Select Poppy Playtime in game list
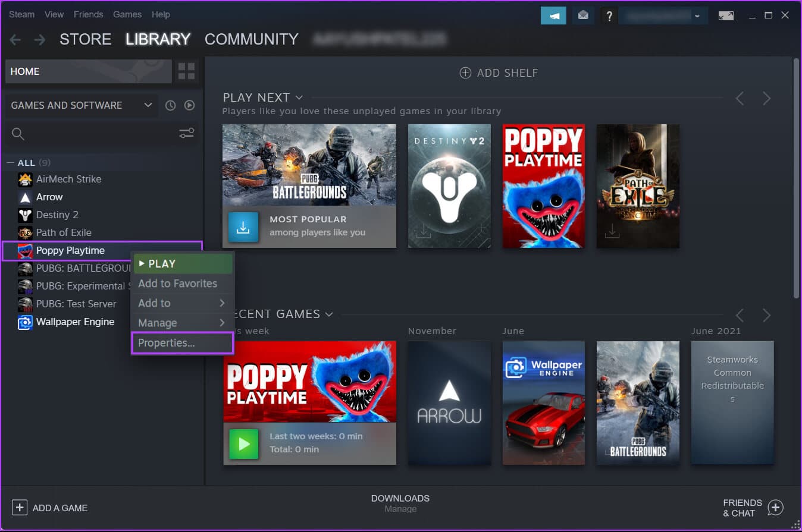802x532 pixels. [x=102, y=250]
